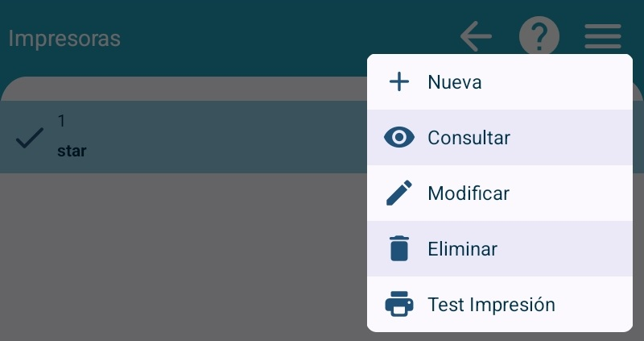Click the plus icon for Nueva
Screen dimensions: 644x341
coord(398,82)
